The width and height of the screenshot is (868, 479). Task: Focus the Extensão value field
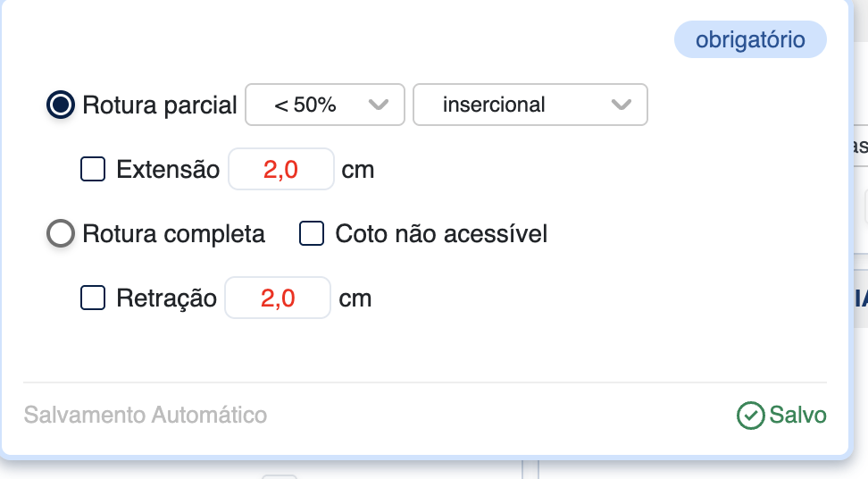click(281, 169)
